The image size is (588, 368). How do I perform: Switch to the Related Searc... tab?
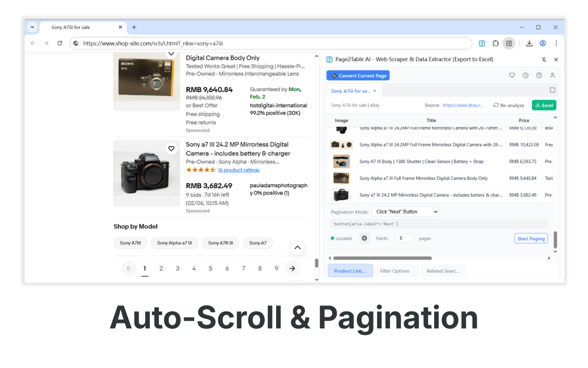(x=443, y=271)
